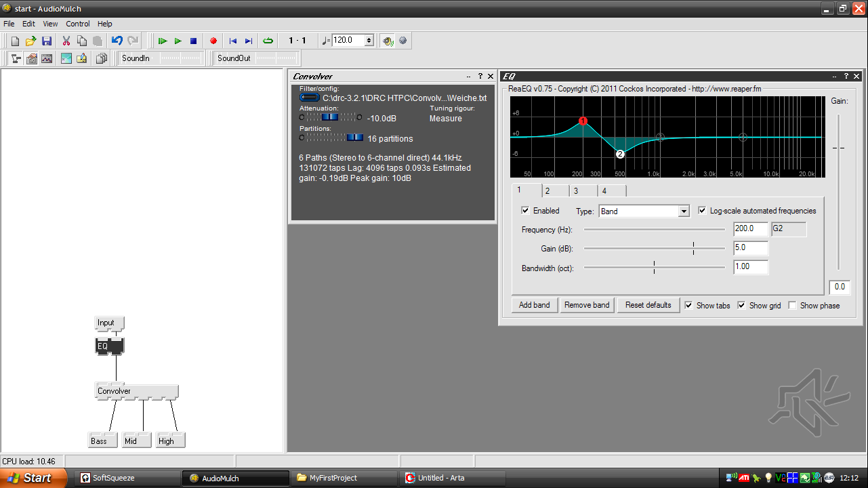The image size is (868, 488).
Task: Click the EQ panel help question mark
Action: [x=846, y=76]
